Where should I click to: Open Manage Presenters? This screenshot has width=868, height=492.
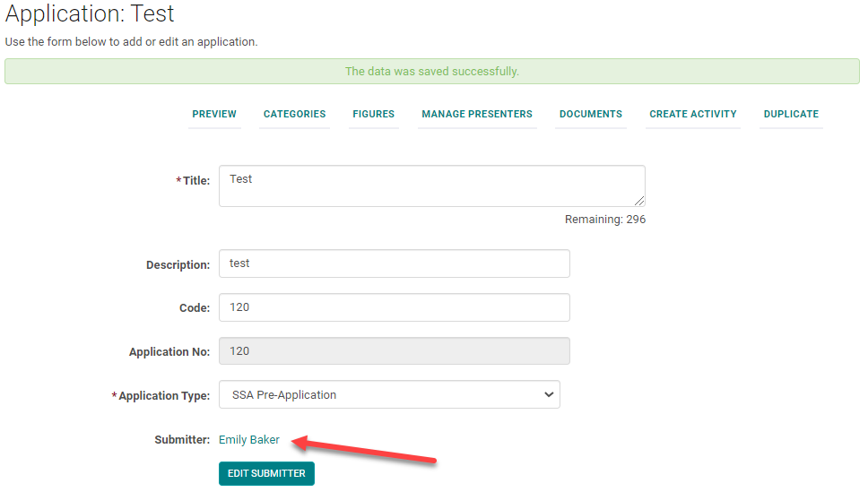pyautogui.click(x=477, y=114)
